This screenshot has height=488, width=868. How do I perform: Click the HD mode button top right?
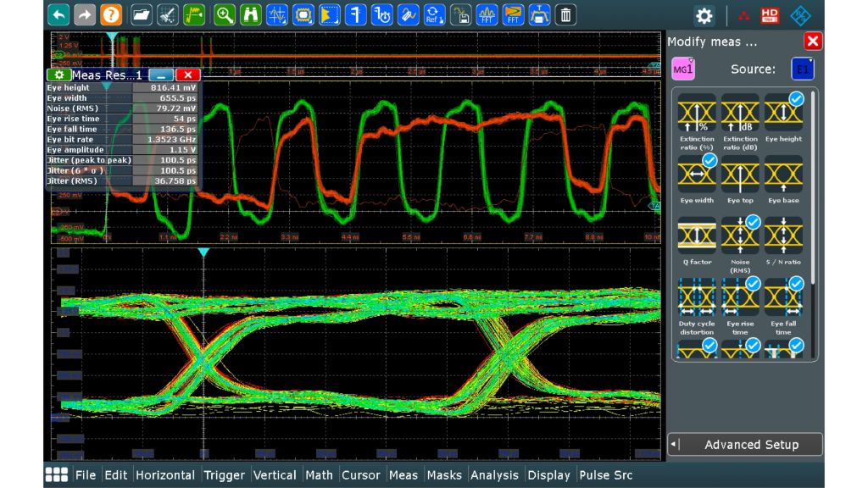pyautogui.click(x=770, y=14)
